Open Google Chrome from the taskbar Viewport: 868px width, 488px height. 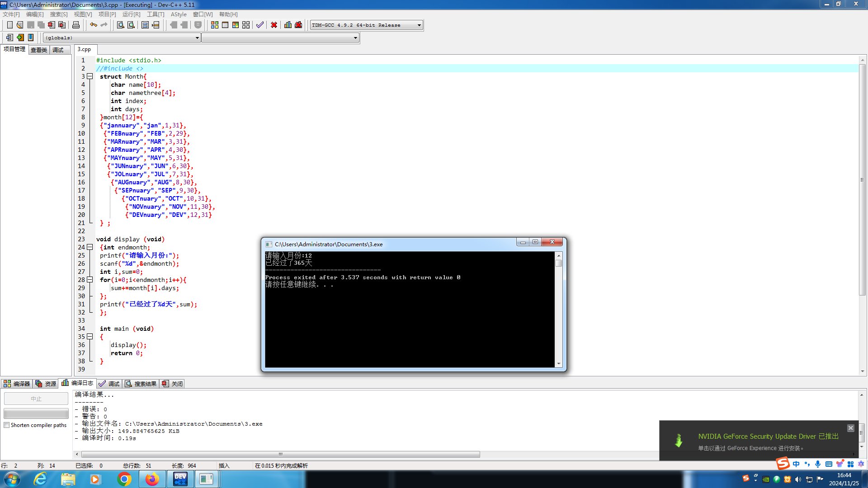124,479
